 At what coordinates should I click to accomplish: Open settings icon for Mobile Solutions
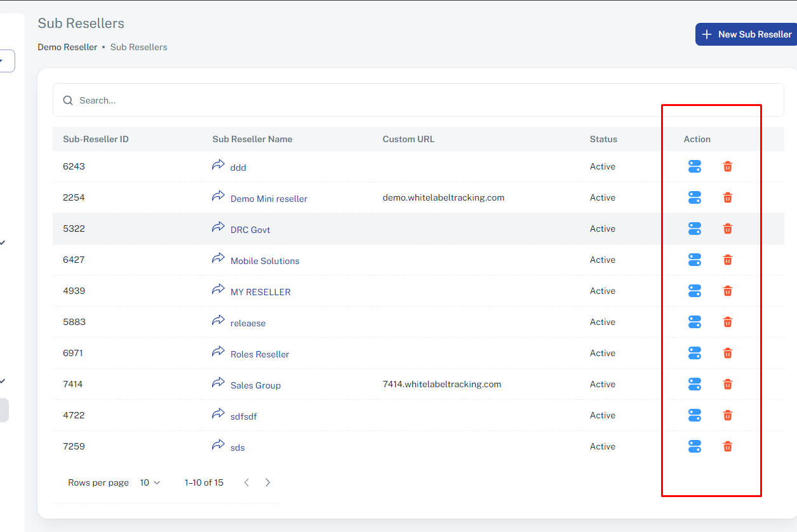(x=695, y=260)
